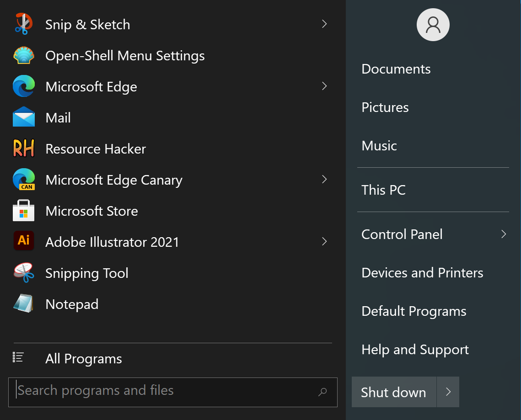Click the Shut down button
Screen dimensions: 521x420
click(x=394, y=392)
